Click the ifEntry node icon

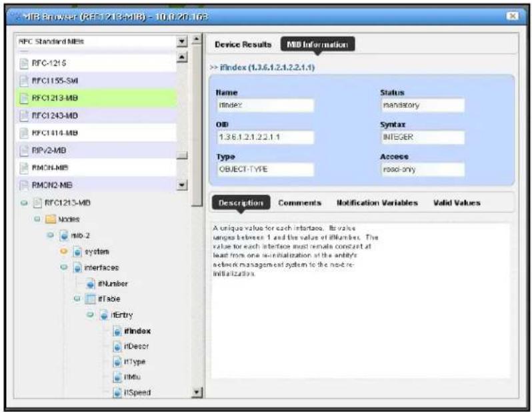tap(104, 315)
